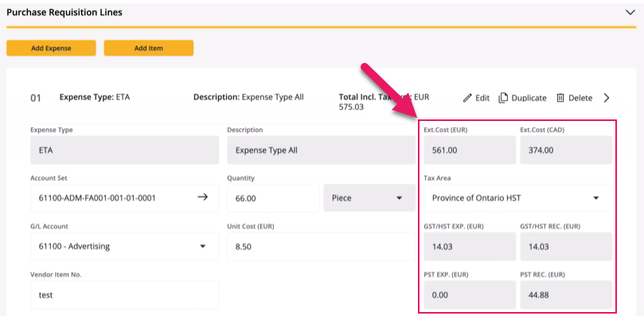Open the Piece unit dropdown

point(369,198)
